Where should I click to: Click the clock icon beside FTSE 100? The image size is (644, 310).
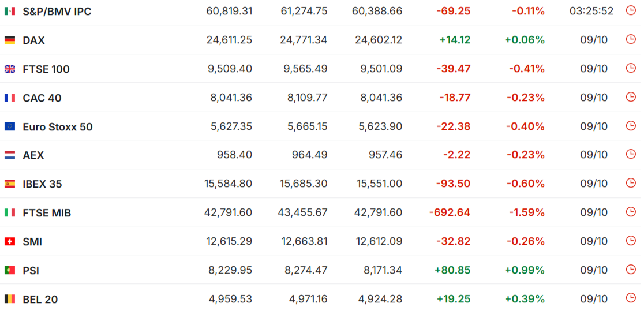pos(630,68)
